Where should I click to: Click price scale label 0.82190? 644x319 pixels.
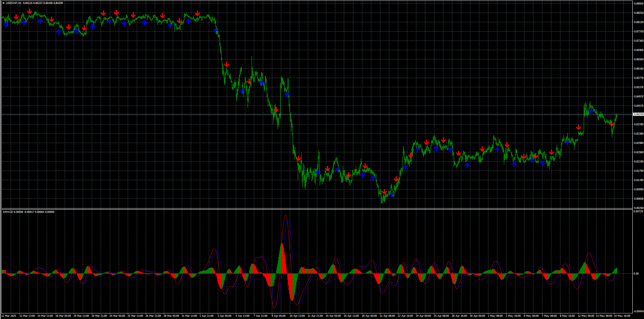point(638,161)
